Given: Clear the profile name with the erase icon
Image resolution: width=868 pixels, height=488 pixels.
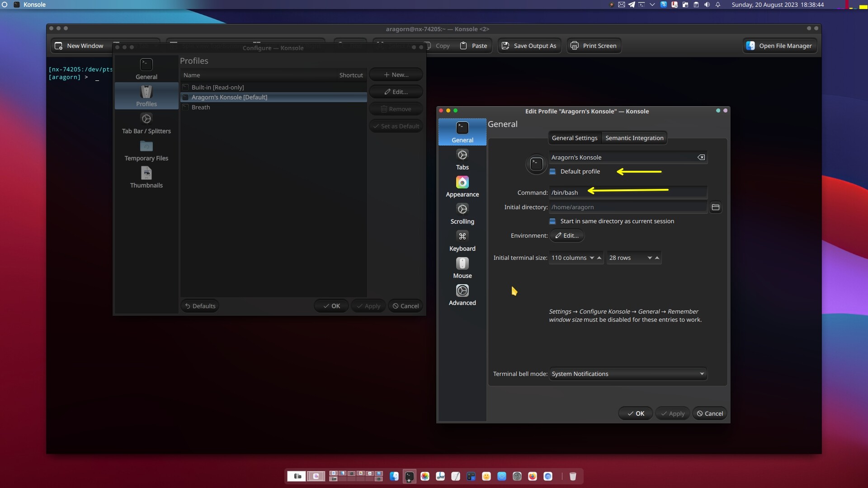Looking at the screenshot, I should [x=701, y=157].
